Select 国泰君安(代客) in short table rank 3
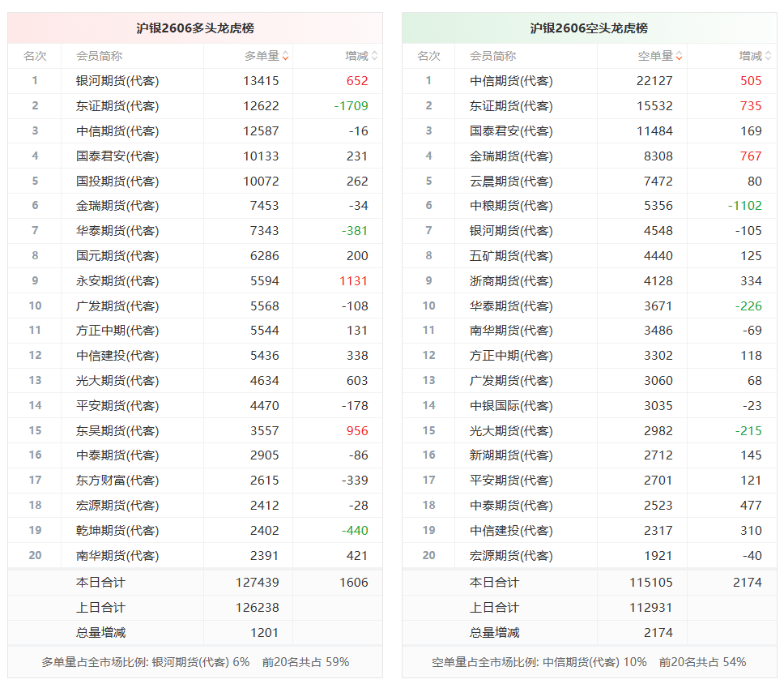The image size is (784, 688). point(512,131)
